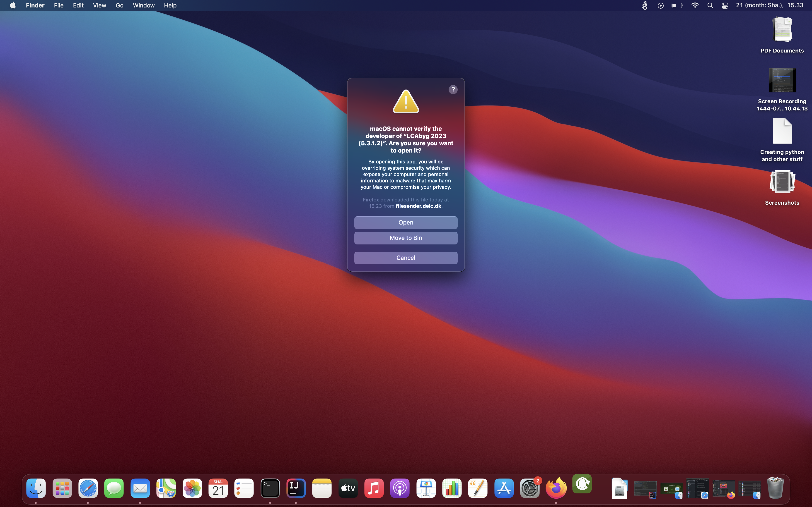Open the Keynote app icon

click(x=426, y=488)
